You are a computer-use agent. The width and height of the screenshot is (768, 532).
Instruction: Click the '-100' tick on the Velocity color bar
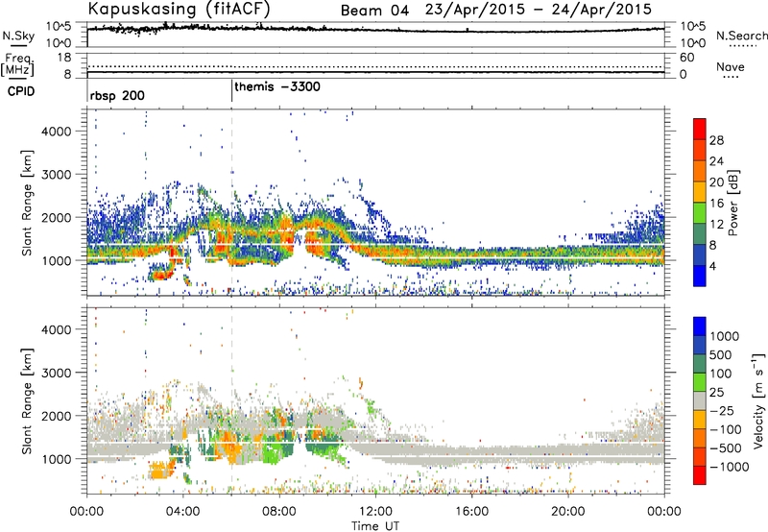click(726, 429)
